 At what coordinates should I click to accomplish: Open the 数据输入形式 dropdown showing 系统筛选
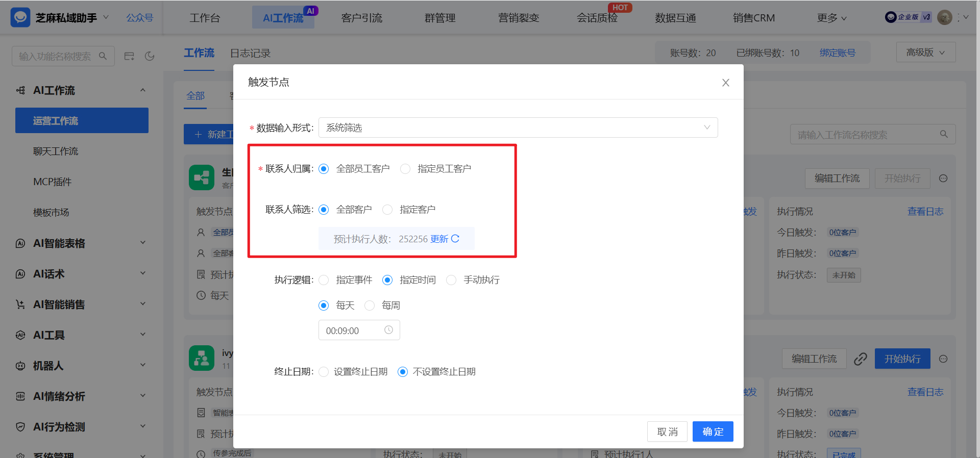[x=518, y=128]
